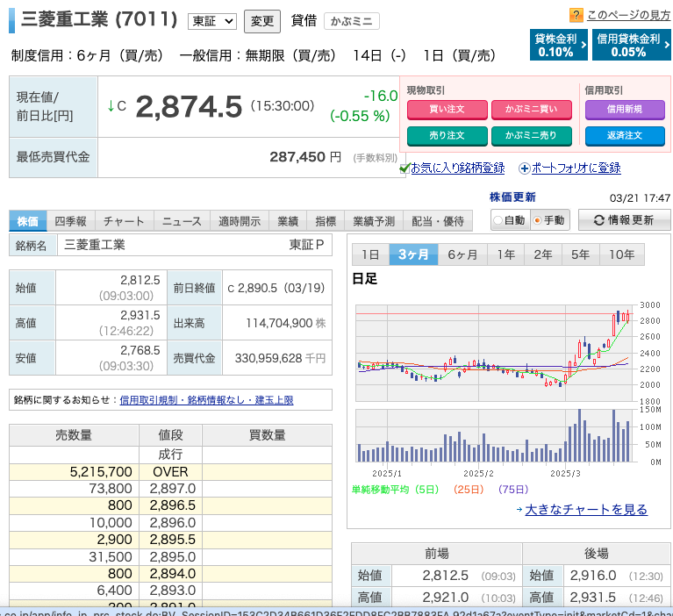The width and height of the screenshot is (673, 616).
Task: Click かぶミニ売り button
Action: (x=532, y=136)
